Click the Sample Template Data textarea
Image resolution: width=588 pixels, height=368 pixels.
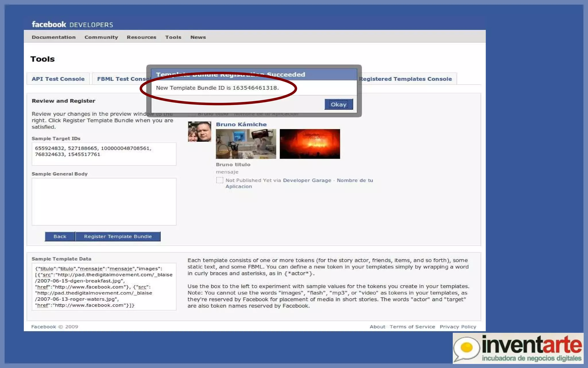pos(104,287)
